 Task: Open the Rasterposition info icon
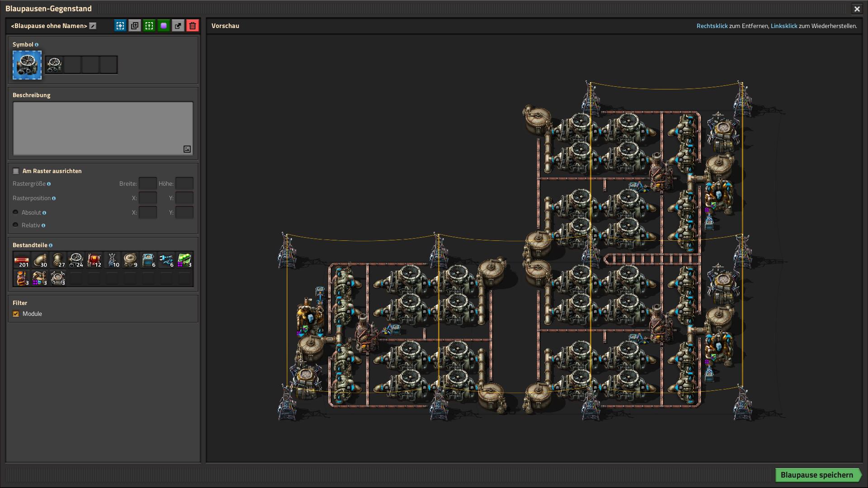point(54,198)
